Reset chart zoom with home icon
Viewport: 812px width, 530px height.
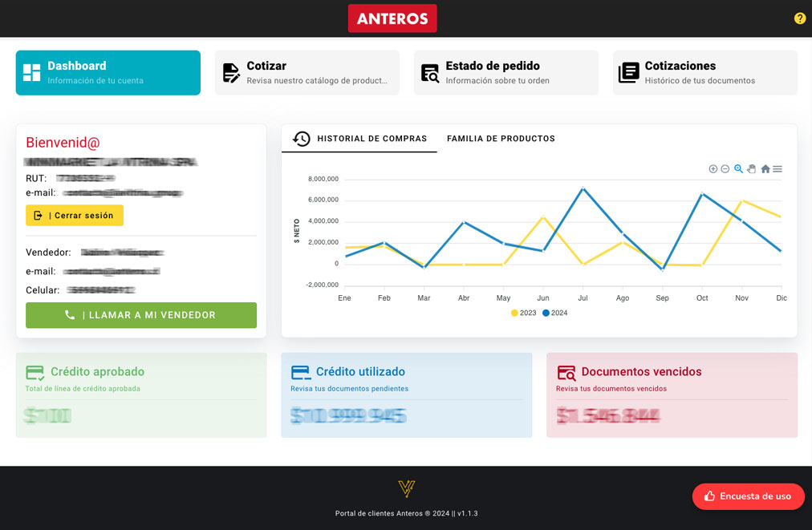tap(765, 168)
